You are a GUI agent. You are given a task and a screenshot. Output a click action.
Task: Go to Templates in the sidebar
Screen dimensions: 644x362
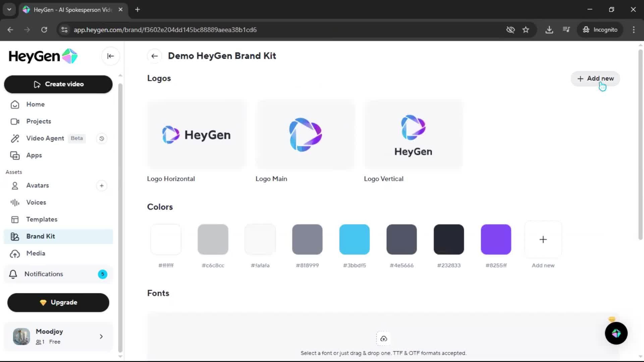pyautogui.click(x=42, y=219)
